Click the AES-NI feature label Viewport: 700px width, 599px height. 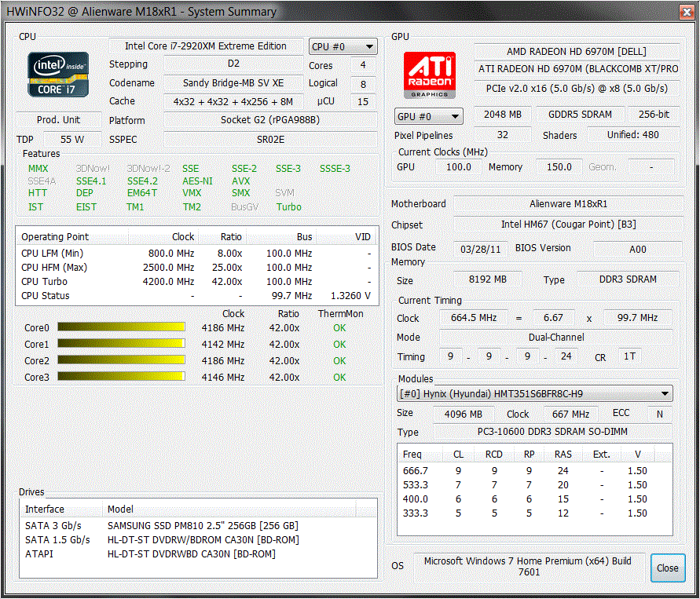tap(197, 181)
